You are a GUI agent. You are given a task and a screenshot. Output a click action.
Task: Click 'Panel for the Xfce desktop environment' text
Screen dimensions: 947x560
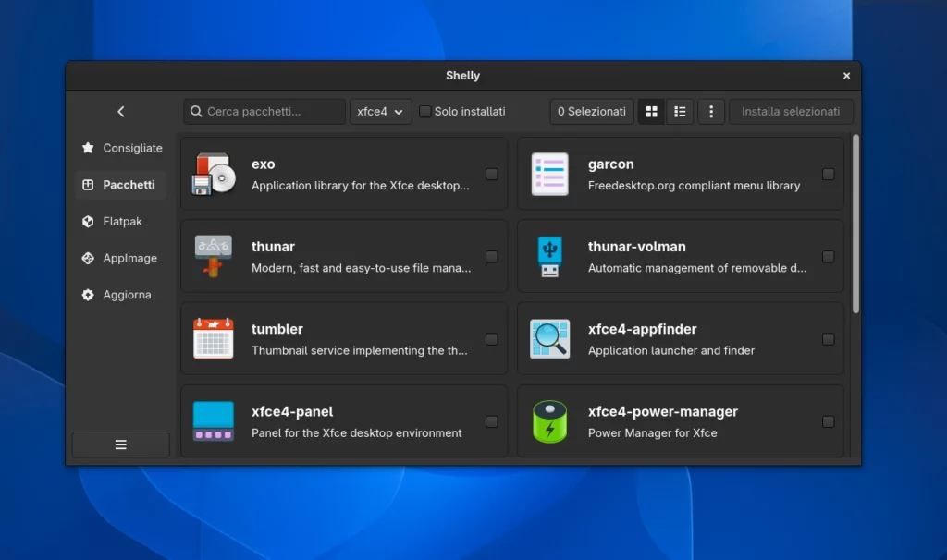pos(356,433)
